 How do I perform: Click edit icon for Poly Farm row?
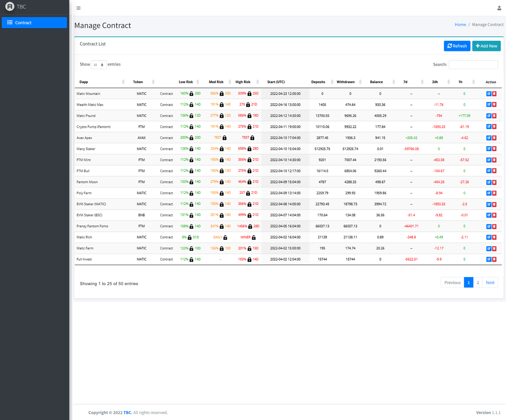pyautogui.click(x=488, y=193)
